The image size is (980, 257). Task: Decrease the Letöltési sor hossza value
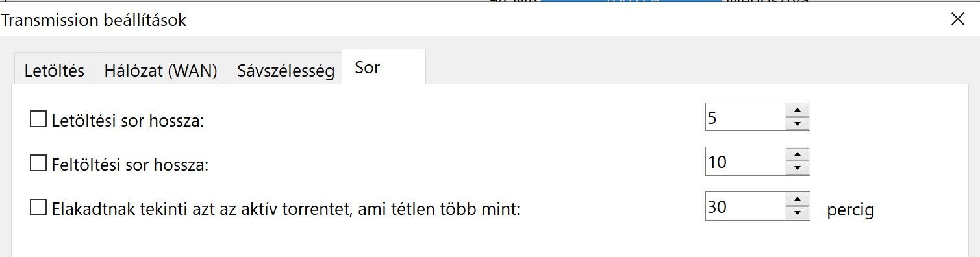pos(797,124)
